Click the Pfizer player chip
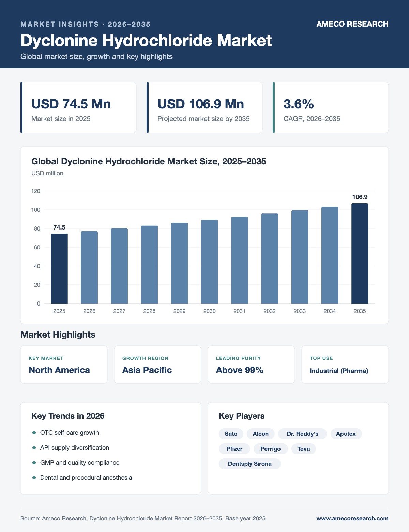This screenshot has height=532, width=409. click(x=234, y=449)
